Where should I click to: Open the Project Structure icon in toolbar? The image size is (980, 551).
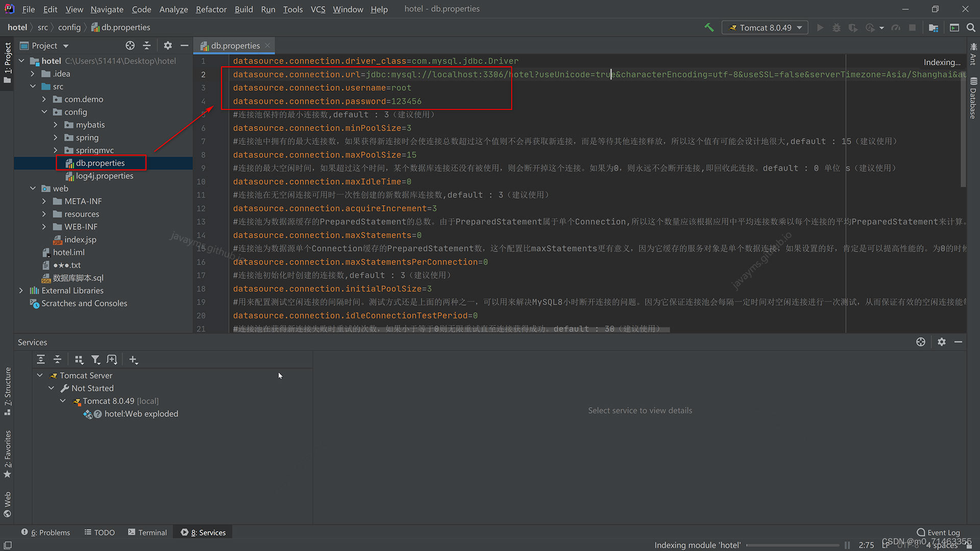[933, 28]
